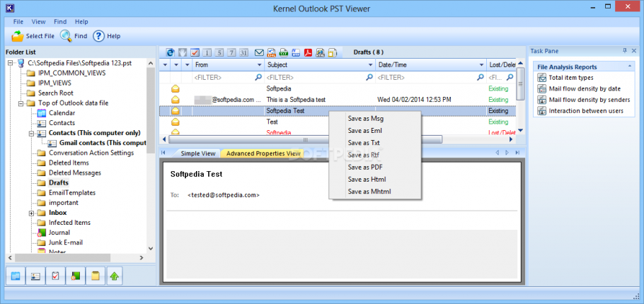
Task: Select the 'This is a Softpedia test' email
Action: point(337,100)
